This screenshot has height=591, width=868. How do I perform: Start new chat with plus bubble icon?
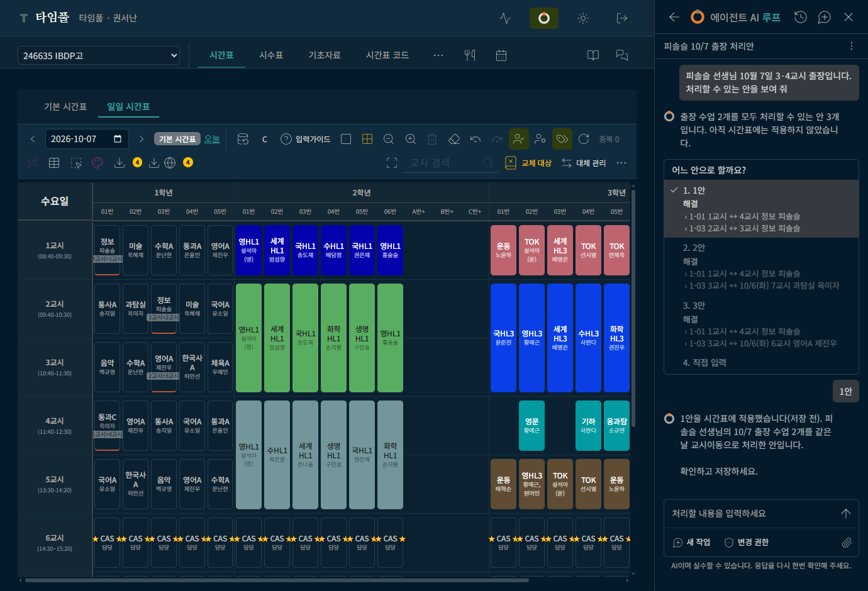[825, 18]
